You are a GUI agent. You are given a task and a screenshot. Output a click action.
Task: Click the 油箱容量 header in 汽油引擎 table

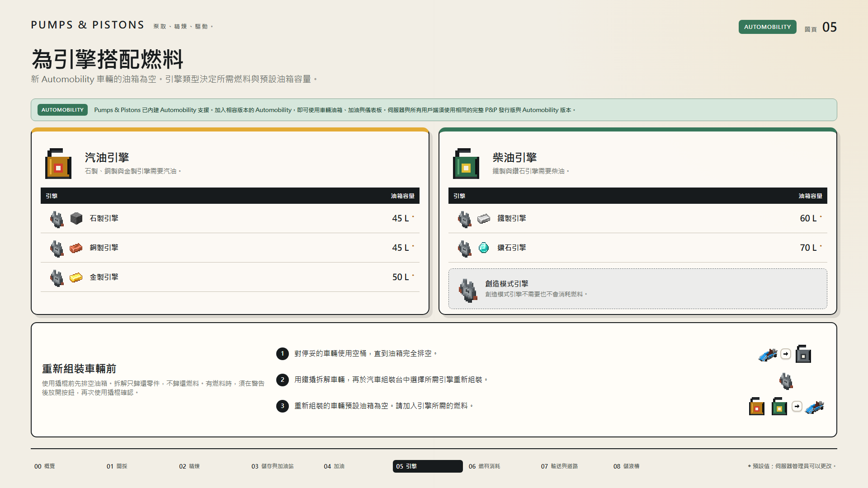point(403,196)
